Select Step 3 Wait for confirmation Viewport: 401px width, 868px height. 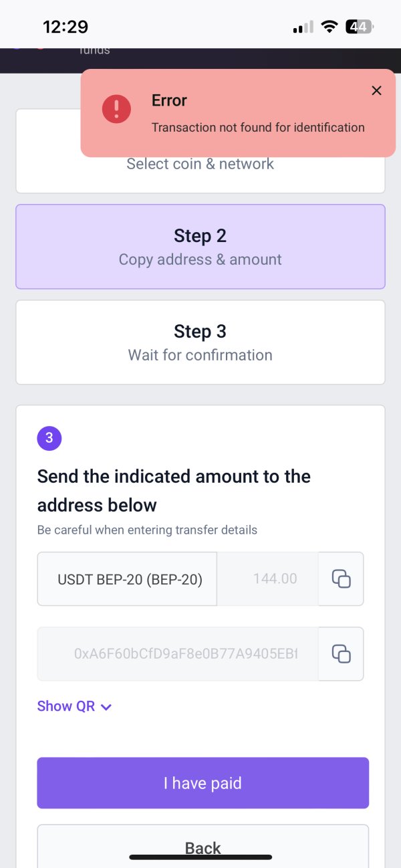[x=200, y=342]
